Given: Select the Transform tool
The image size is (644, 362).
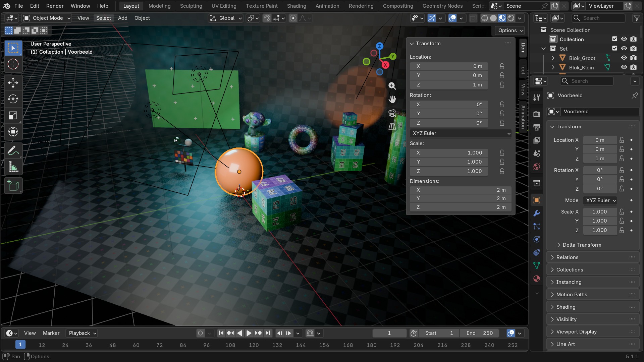Looking at the screenshot, I should click(13, 132).
